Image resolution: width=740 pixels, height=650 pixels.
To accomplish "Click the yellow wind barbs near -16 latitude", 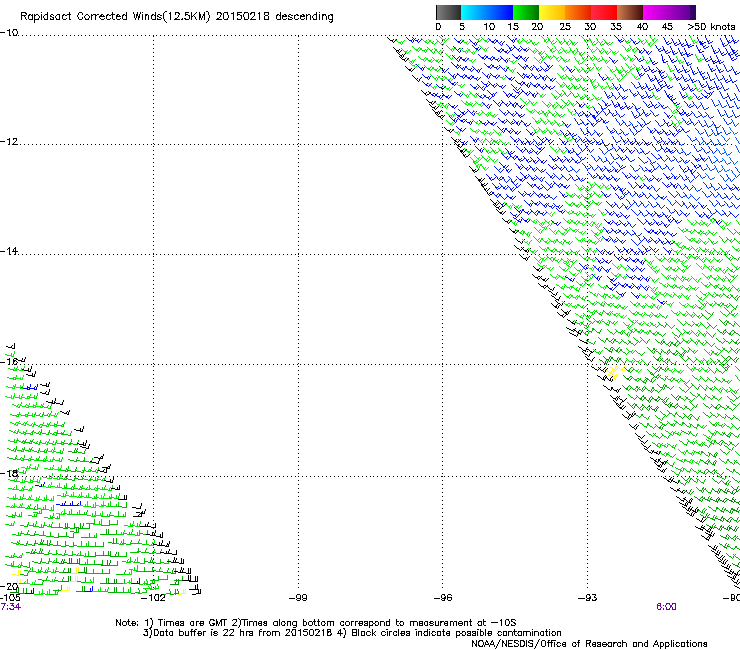I will click(x=614, y=372).
